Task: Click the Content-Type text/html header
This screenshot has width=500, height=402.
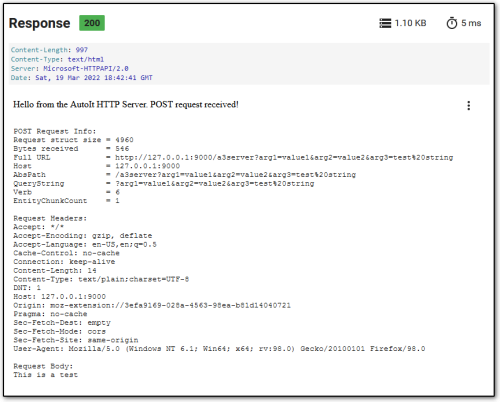Action: [57, 59]
